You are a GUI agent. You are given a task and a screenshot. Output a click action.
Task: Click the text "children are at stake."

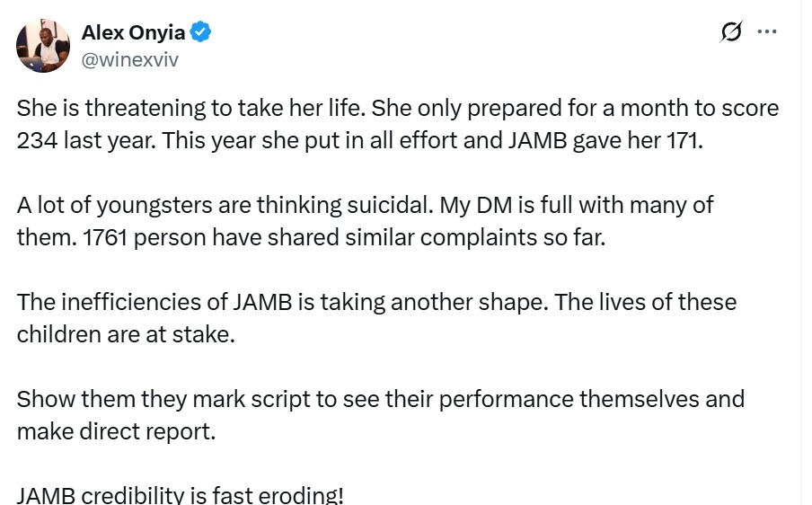click(x=126, y=334)
